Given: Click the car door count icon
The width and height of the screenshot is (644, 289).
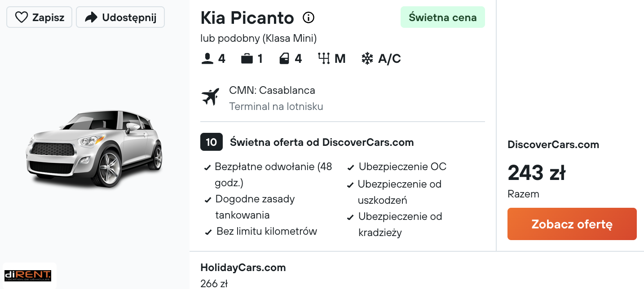Looking at the screenshot, I should (284, 59).
